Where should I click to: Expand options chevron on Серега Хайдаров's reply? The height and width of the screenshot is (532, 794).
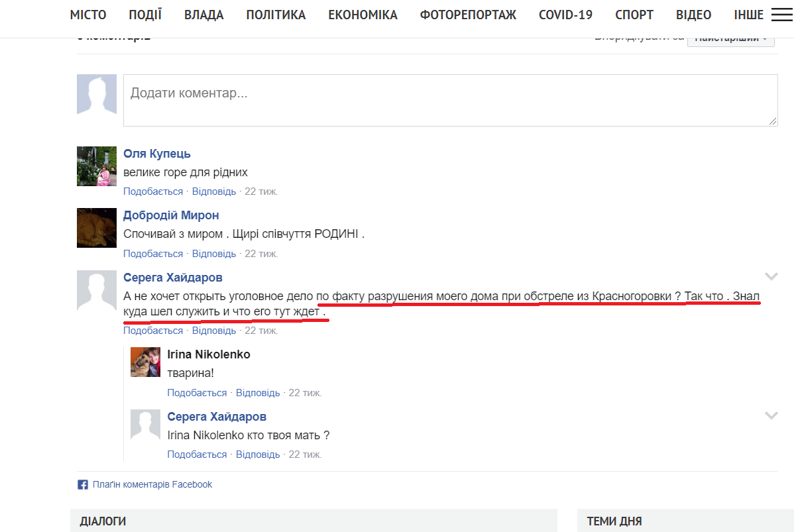click(x=771, y=415)
